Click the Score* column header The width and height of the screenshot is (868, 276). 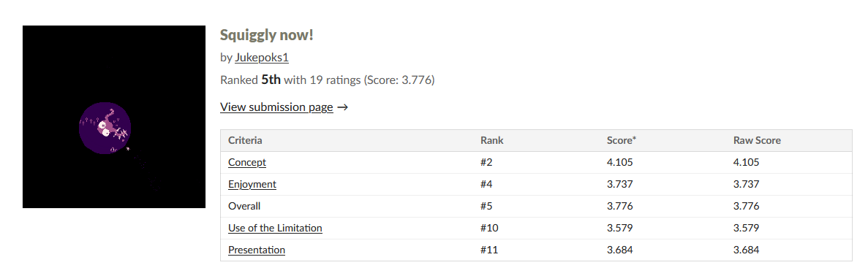622,140
